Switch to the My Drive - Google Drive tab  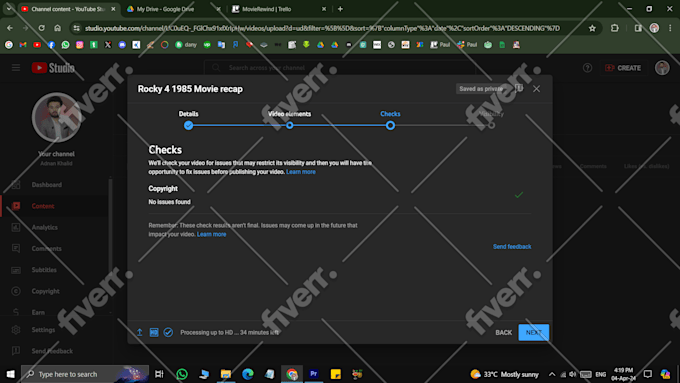173,9
